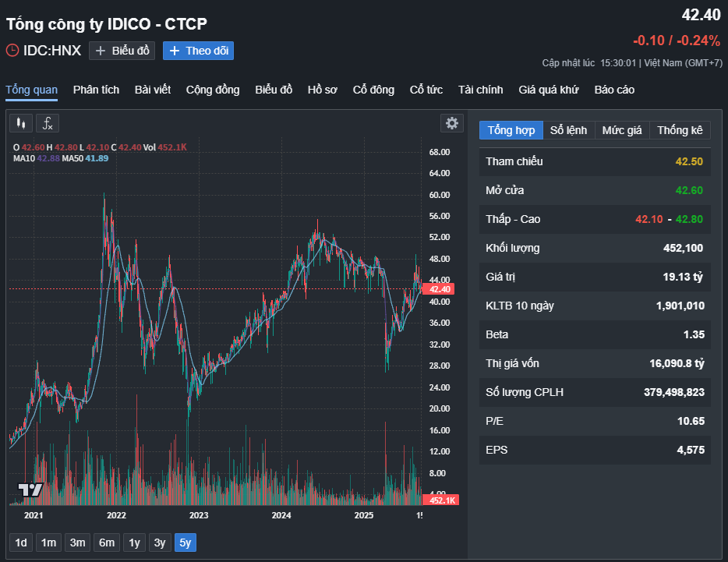Click the TradingView logo on chart
This screenshot has width=728, height=562.
coord(30,490)
